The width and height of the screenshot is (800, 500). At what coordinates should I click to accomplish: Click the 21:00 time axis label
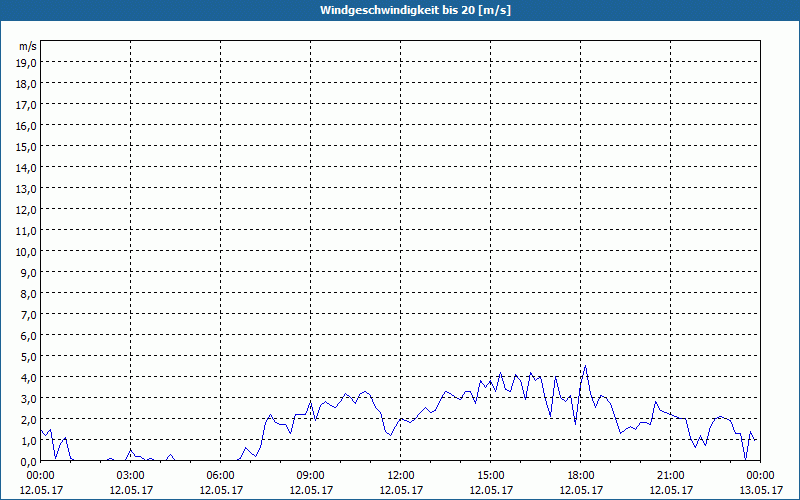[670, 476]
